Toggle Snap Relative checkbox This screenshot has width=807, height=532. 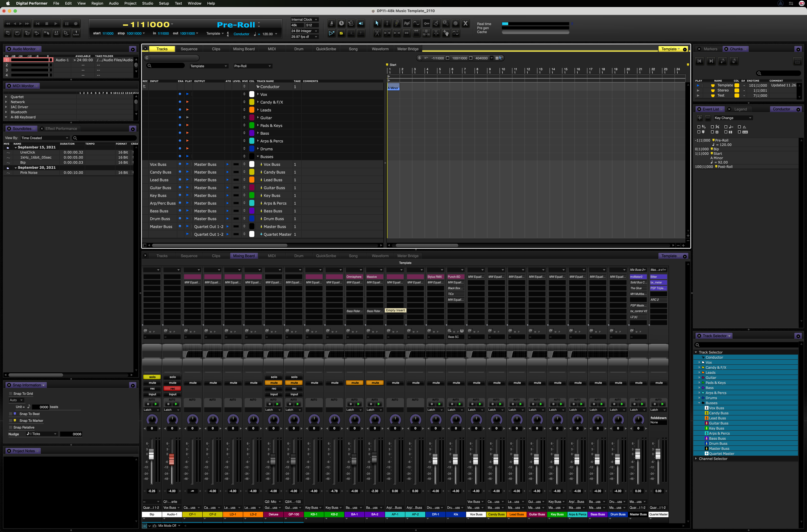coord(11,428)
